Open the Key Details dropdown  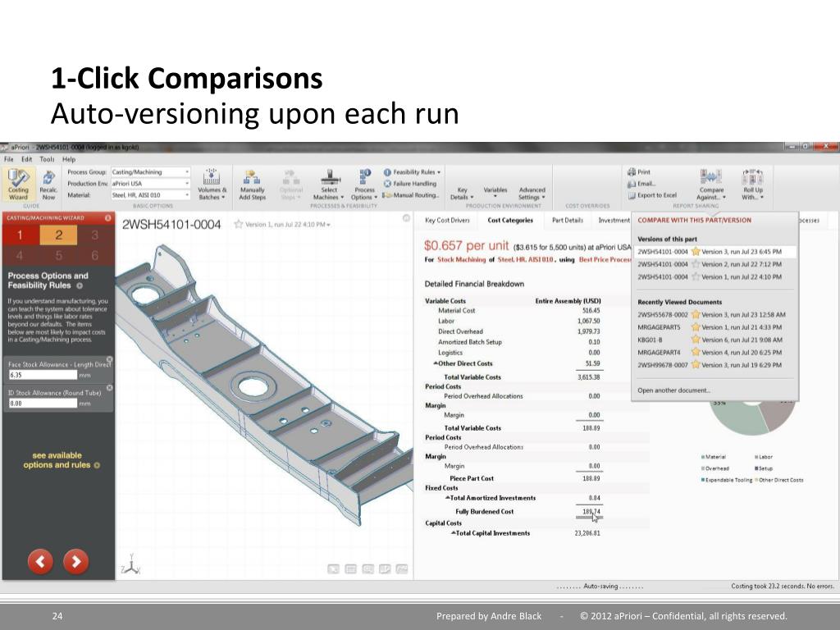[462, 194]
